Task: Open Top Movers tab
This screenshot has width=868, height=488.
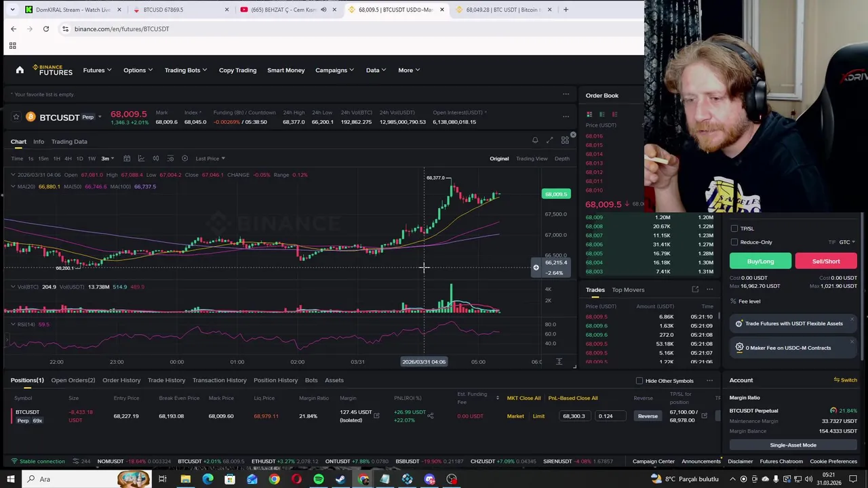Action: pyautogui.click(x=628, y=290)
